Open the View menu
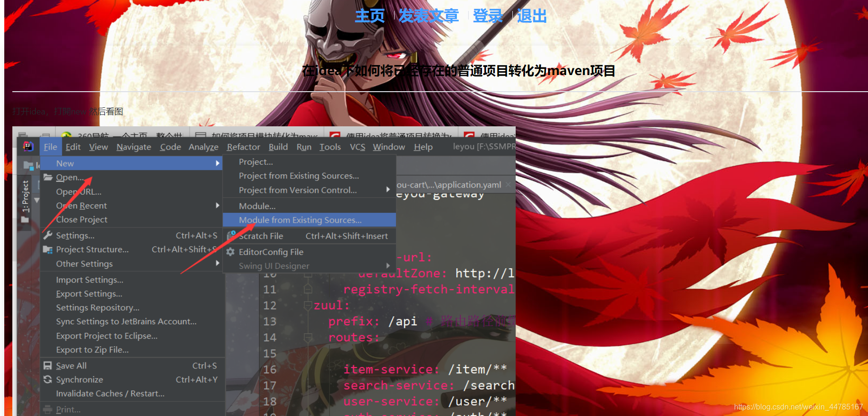Viewport: 868px width, 416px height. coord(98,147)
